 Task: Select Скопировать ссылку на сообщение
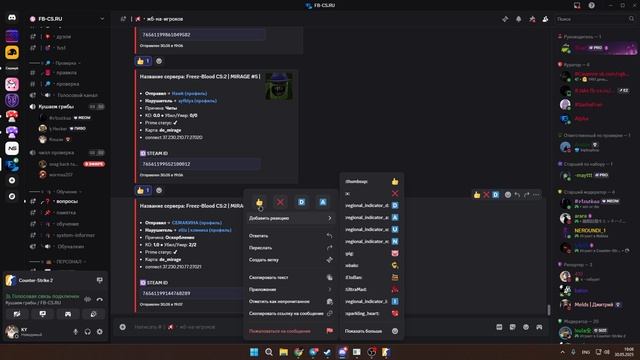coord(290,313)
